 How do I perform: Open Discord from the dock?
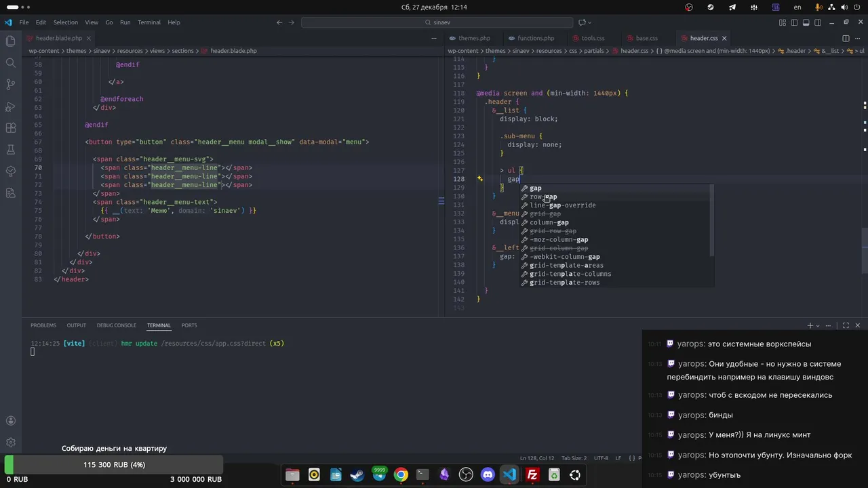pyautogui.click(x=488, y=475)
